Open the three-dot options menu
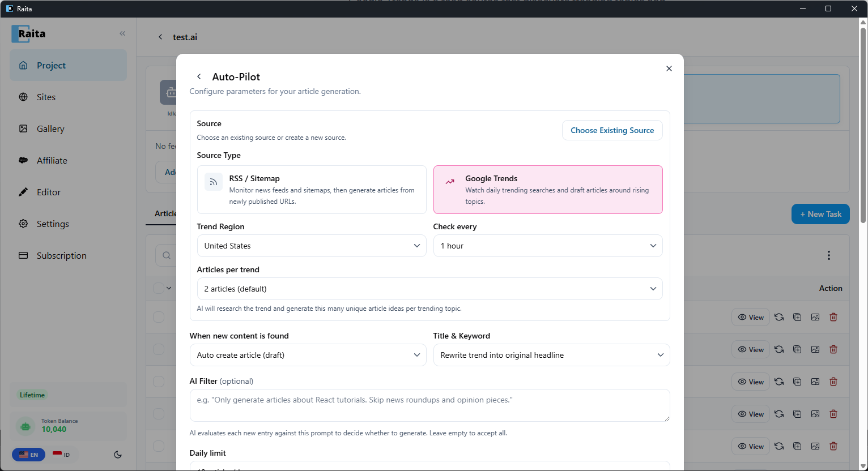Viewport: 868px width, 471px height. pyautogui.click(x=829, y=255)
